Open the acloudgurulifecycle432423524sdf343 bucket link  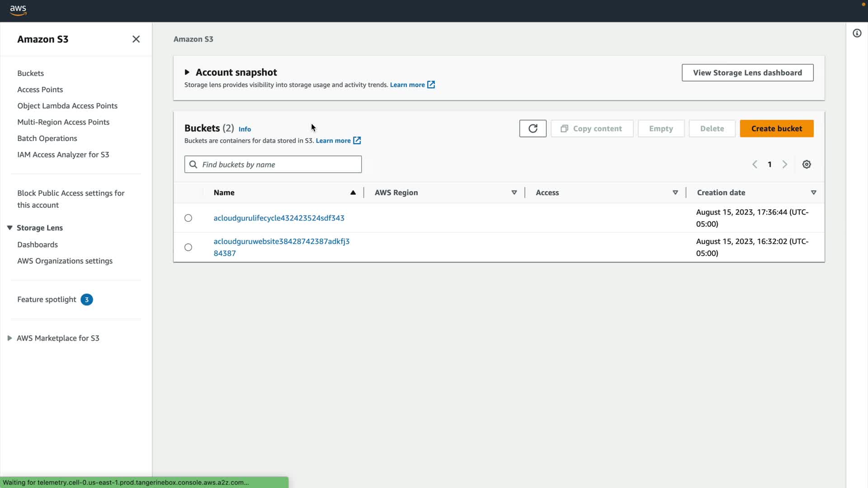pos(278,218)
